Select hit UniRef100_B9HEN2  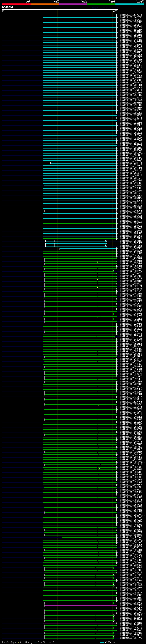pyautogui.click(x=131, y=103)
